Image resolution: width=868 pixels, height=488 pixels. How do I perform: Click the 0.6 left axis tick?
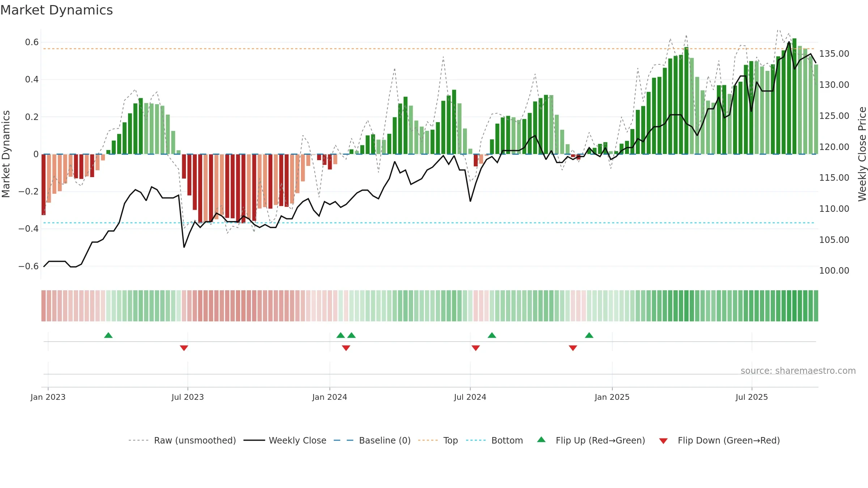coord(32,42)
